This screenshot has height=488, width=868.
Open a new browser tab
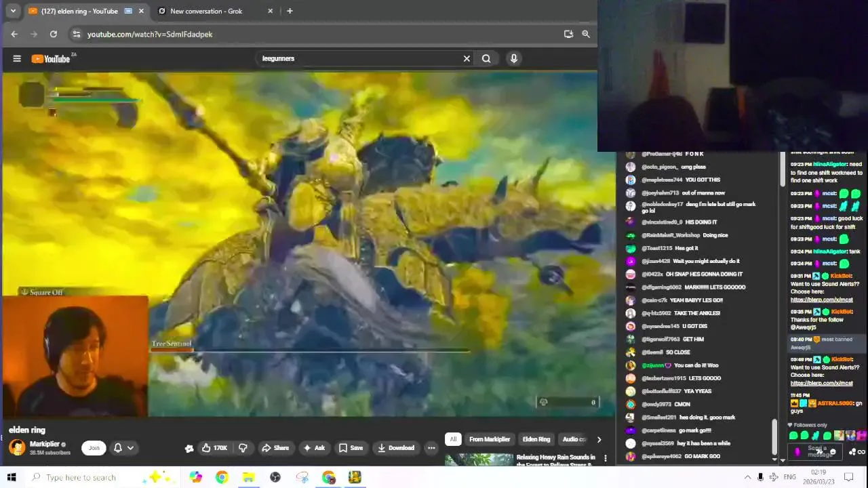(290, 11)
